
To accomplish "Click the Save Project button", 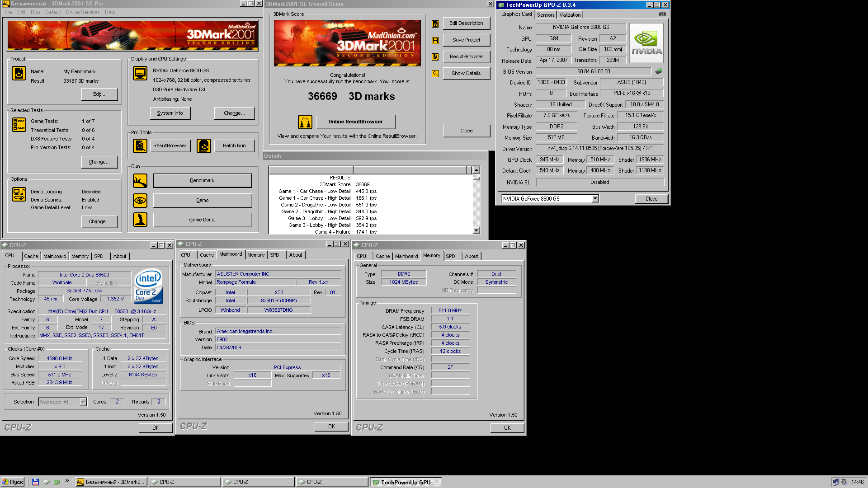I will (466, 40).
